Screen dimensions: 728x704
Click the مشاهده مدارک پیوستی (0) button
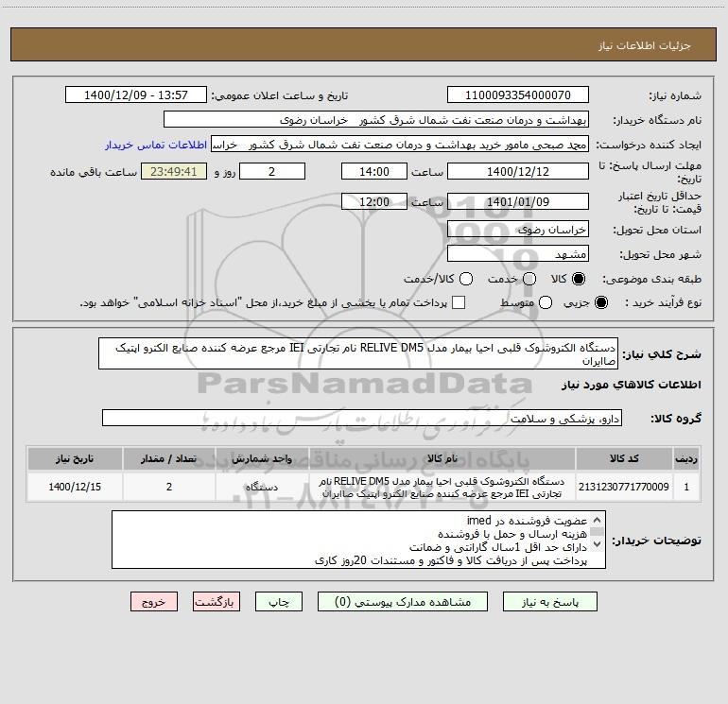403,602
